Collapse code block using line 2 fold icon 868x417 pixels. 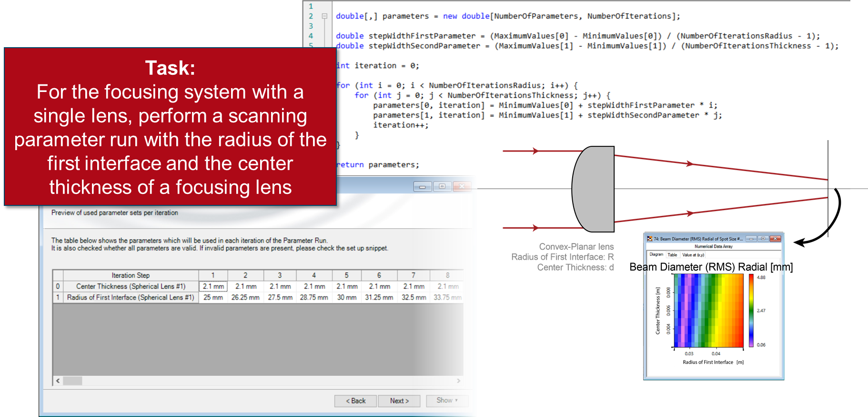(x=324, y=16)
